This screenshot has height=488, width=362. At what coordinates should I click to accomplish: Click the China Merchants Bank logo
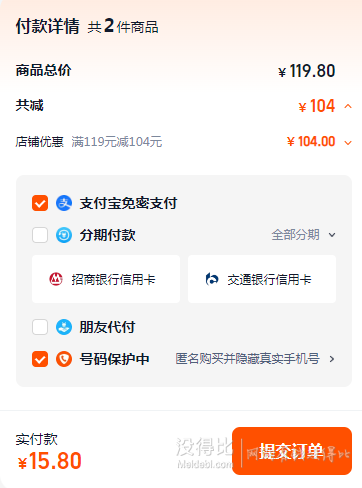56,279
